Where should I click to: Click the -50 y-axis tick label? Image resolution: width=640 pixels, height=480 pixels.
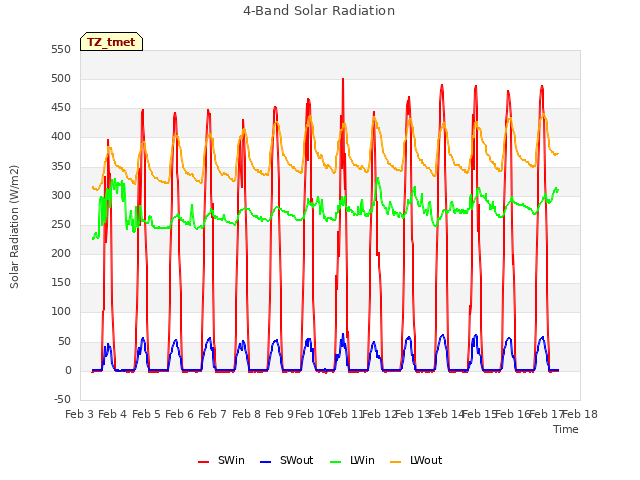click(x=62, y=399)
